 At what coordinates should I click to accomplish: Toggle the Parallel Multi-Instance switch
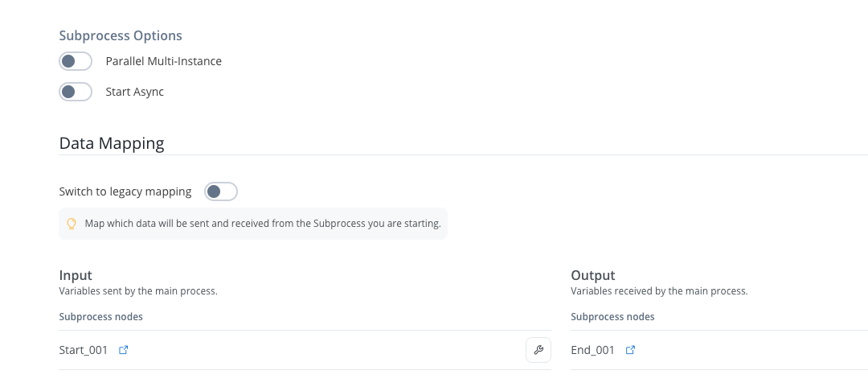click(x=76, y=61)
